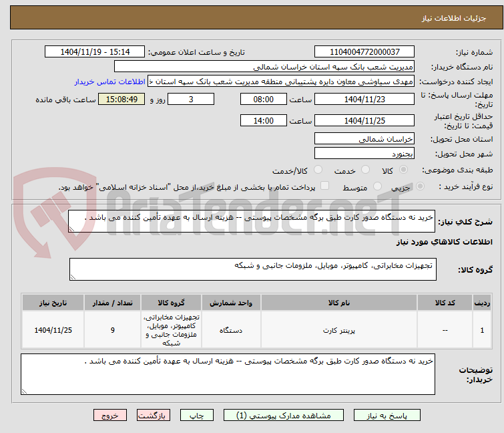The width and height of the screenshot is (504, 433).
Task: Click the quantity cell showing 9
Action: click(113, 330)
